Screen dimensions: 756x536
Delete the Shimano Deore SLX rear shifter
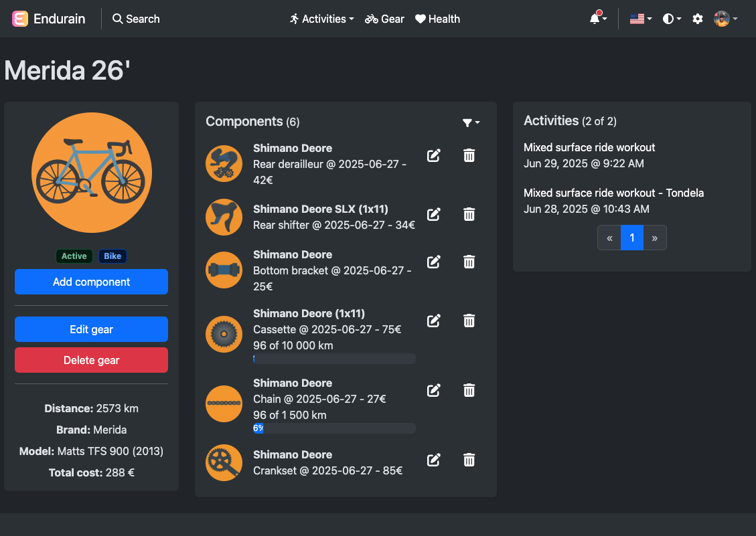tap(469, 214)
